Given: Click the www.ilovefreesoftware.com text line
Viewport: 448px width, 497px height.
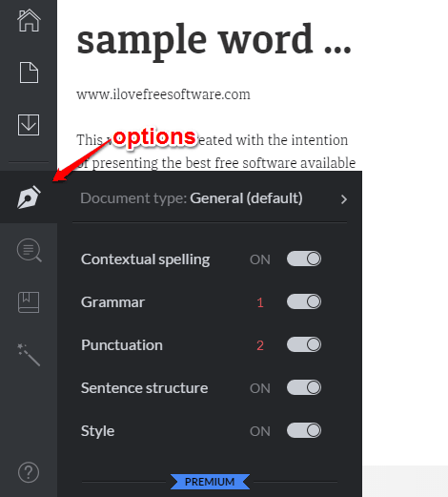Looking at the screenshot, I should click(x=163, y=94).
